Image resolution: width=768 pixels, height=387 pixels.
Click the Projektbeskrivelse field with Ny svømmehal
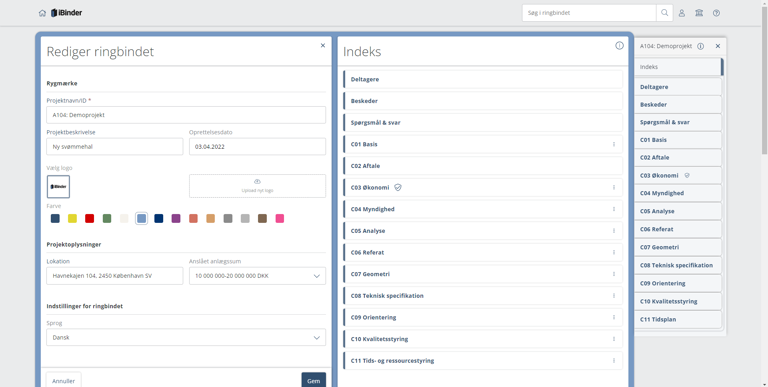coord(115,146)
